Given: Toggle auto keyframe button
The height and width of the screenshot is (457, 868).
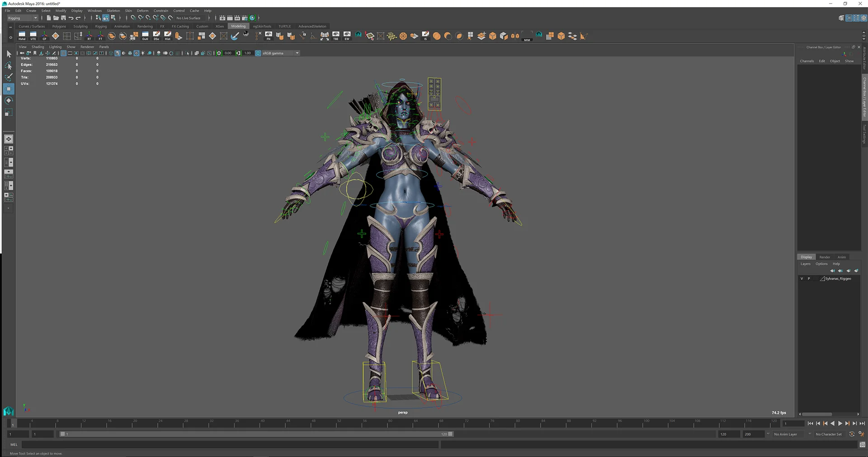Looking at the screenshot, I should tap(852, 434).
